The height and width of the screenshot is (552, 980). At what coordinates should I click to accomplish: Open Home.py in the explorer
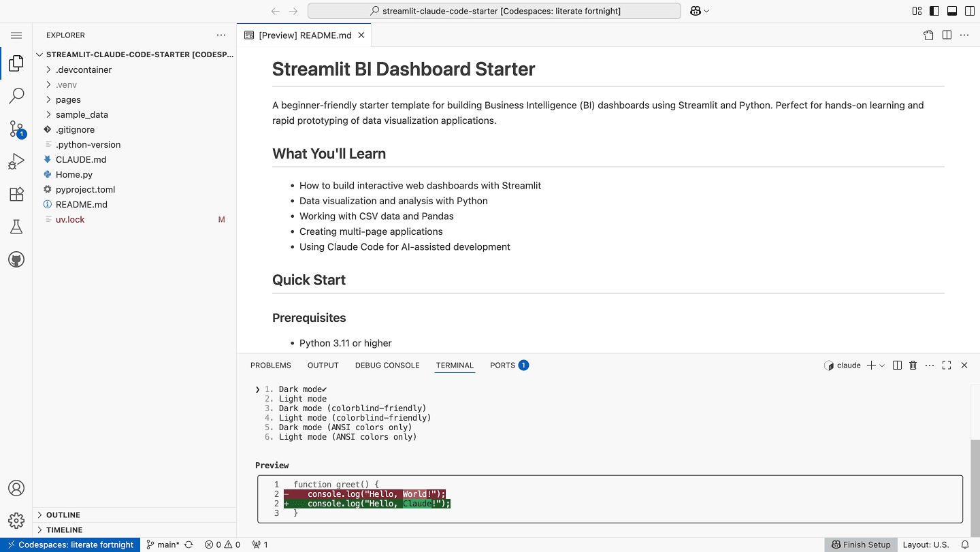(74, 174)
